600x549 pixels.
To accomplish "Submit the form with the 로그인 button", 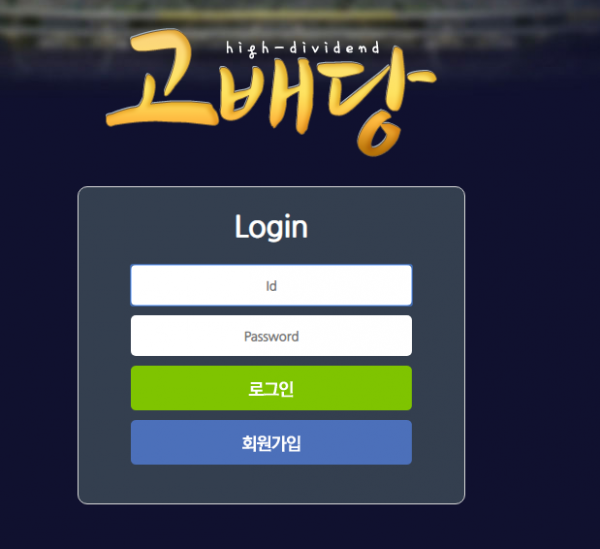I will coord(271,388).
